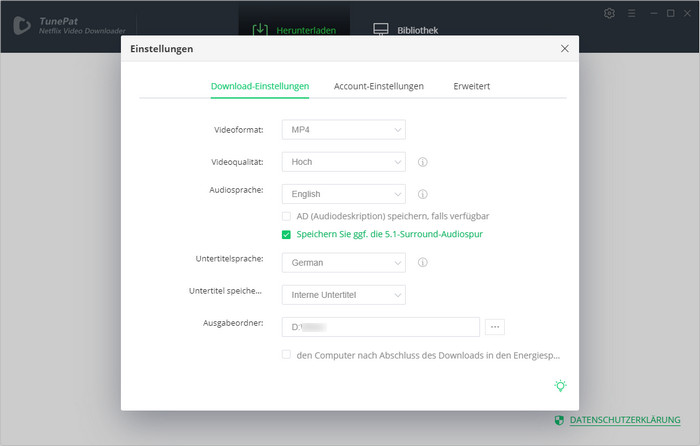
Task: Open the settings gear in title bar
Action: (x=610, y=13)
